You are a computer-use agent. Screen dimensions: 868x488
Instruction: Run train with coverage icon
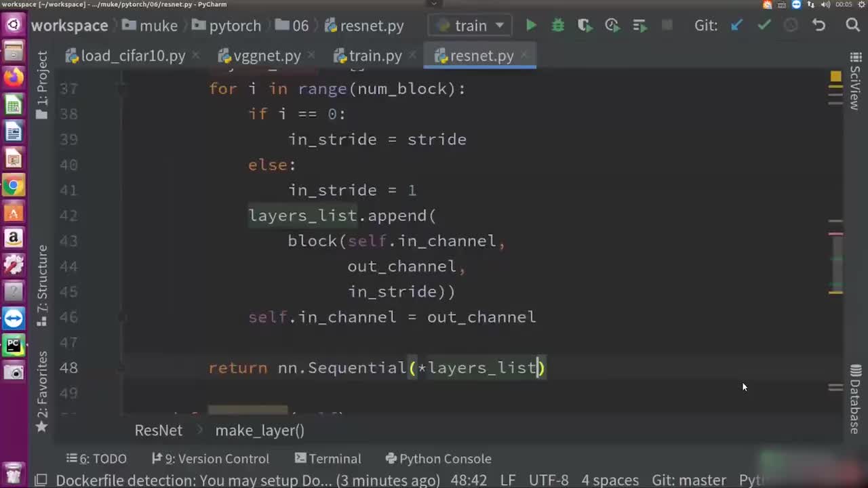585,26
